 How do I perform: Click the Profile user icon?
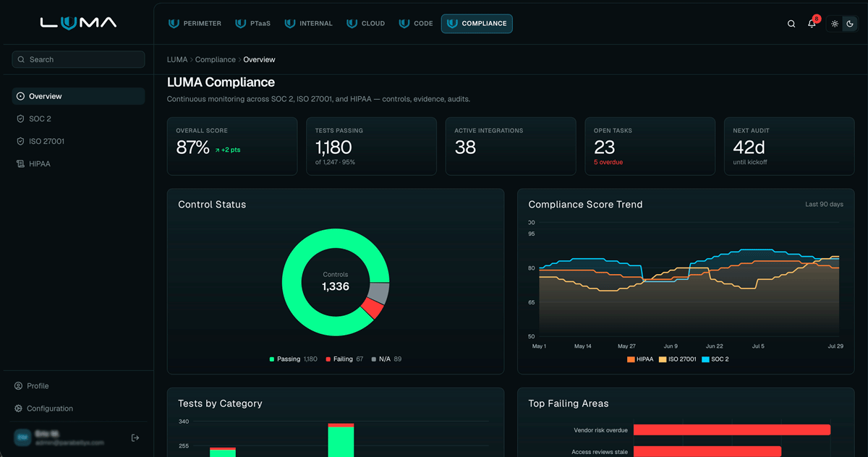(x=19, y=386)
